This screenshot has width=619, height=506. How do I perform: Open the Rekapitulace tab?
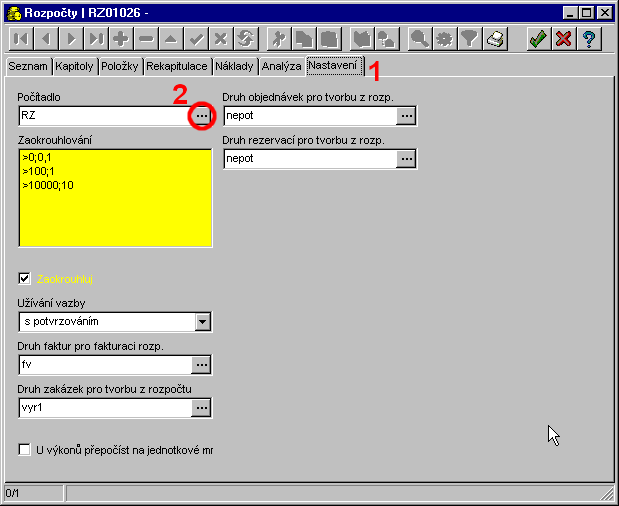176,66
